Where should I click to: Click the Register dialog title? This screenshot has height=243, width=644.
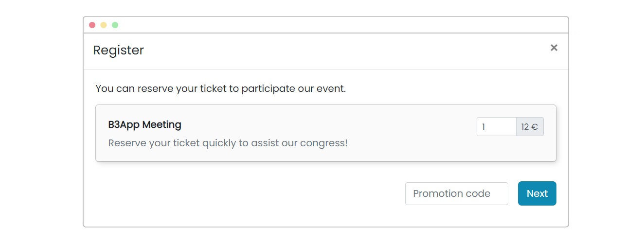tap(118, 50)
